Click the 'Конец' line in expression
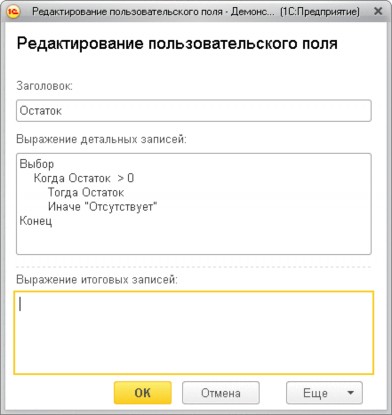The height and width of the screenshot is (415, 392). pyautogui.click(x=36, y=221)
